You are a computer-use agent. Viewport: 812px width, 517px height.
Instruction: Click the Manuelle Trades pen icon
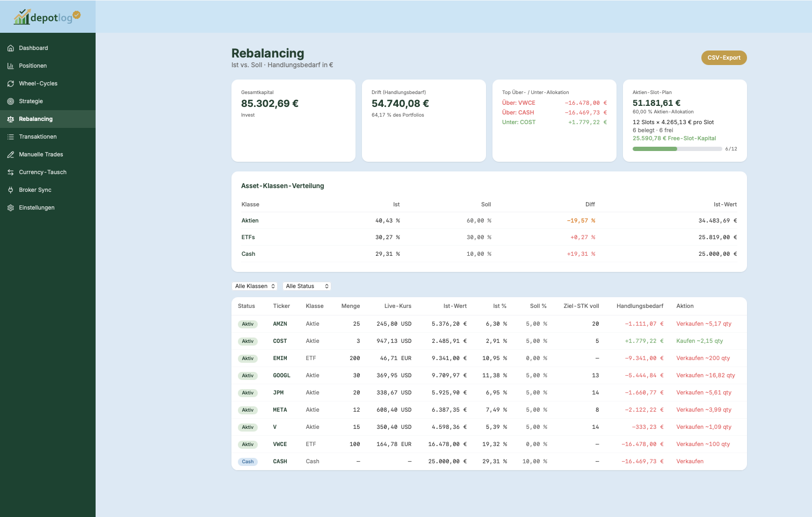pos(11,155)
